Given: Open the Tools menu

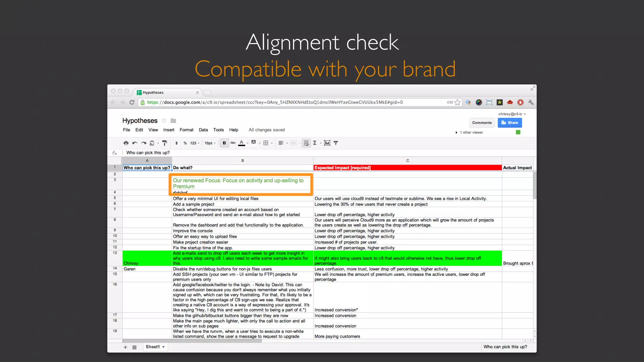Looking at the screenshot, I should tap(219, 130).
